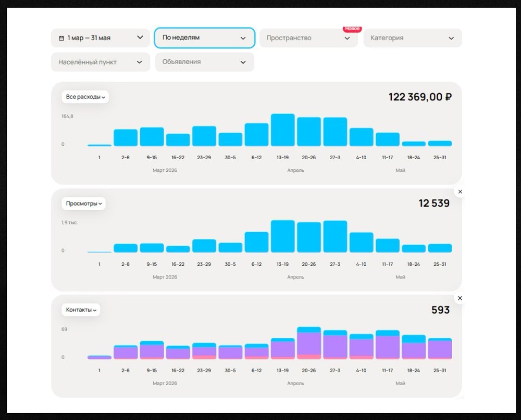Open the Все расходы metric selector

click(x=85, y=97)
